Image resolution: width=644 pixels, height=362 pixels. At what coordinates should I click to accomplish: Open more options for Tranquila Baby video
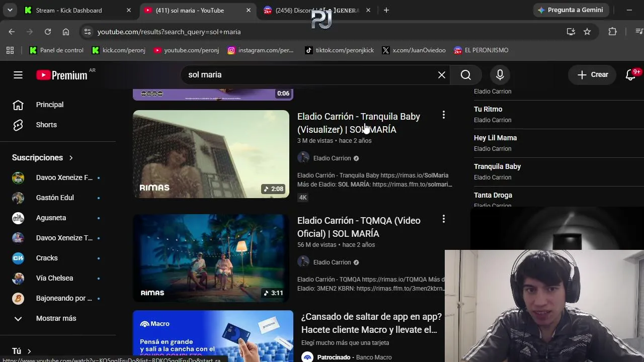(443, 115)
